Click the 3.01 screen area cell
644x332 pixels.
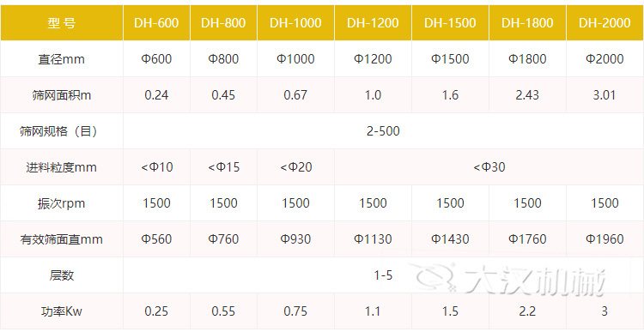coord(605,95)
